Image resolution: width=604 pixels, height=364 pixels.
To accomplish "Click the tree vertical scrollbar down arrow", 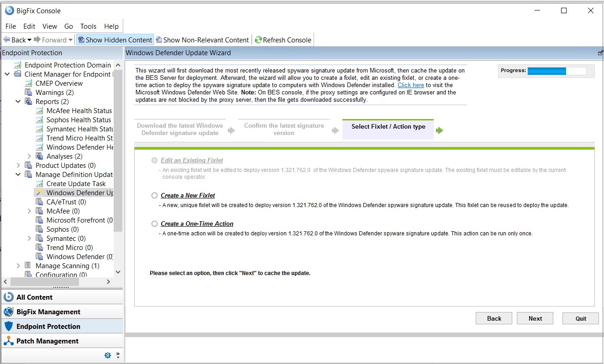I will point(118,272).
